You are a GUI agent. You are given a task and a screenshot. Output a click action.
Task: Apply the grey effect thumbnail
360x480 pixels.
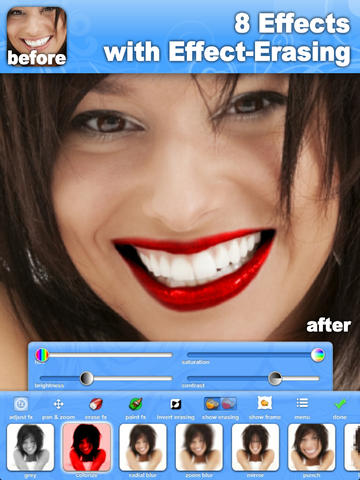[x=30, y=447]
